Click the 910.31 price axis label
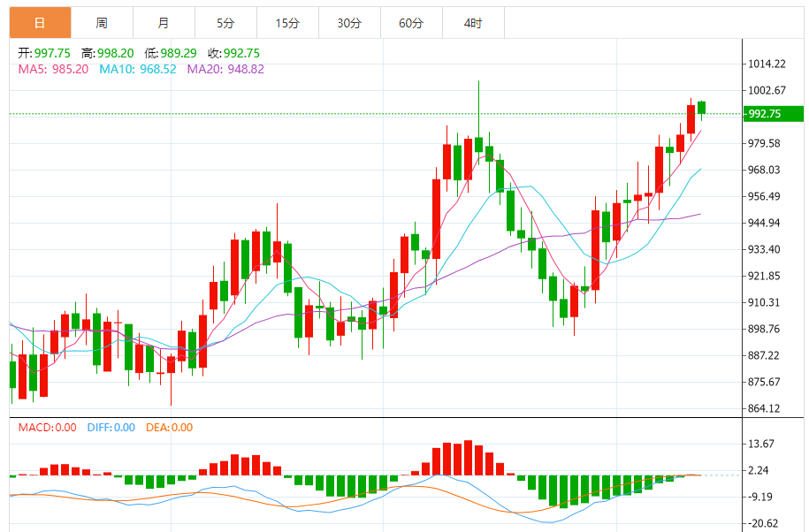The image size is (809, 532). pyautogui.click(x=765, y=302)
